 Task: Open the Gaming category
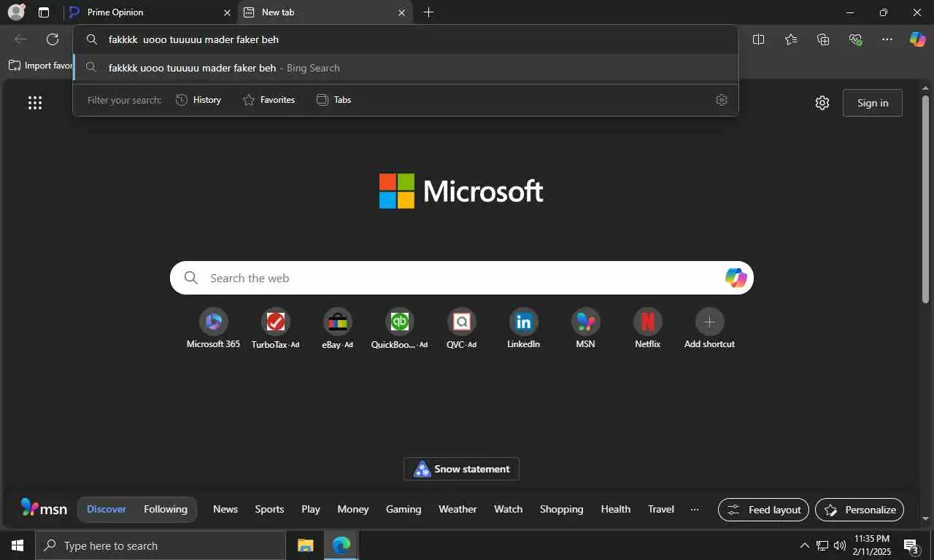pos(404,509)
